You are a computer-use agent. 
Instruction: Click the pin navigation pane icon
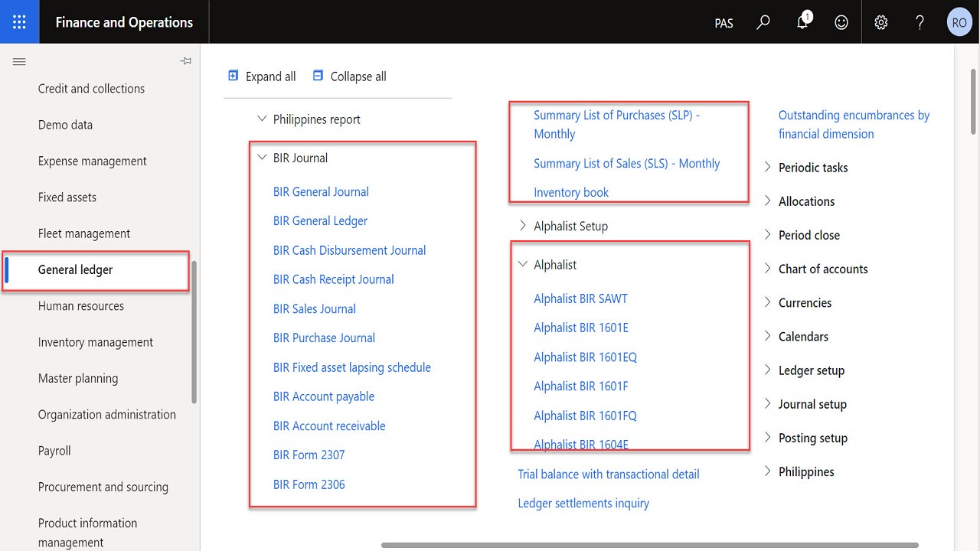tap(185, 61)
